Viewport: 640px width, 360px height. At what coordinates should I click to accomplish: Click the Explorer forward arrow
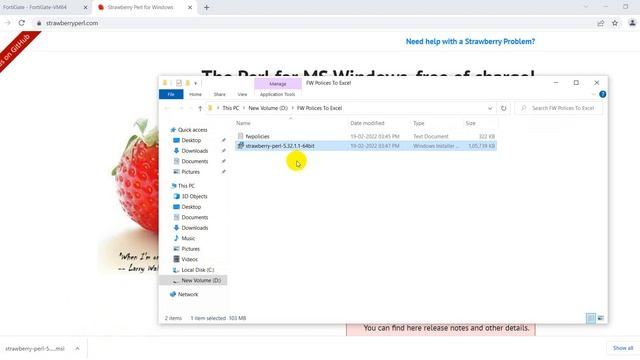[x=181, y=108]
